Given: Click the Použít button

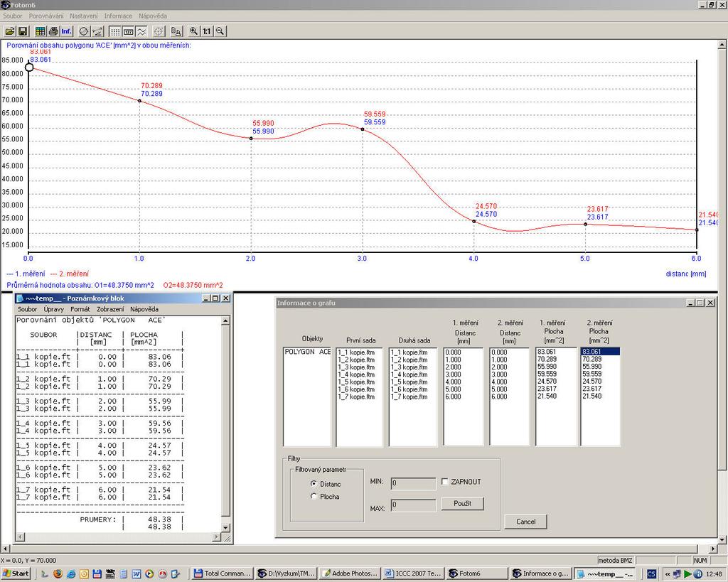Looking at the screenshot, I should tap(462, 504).
